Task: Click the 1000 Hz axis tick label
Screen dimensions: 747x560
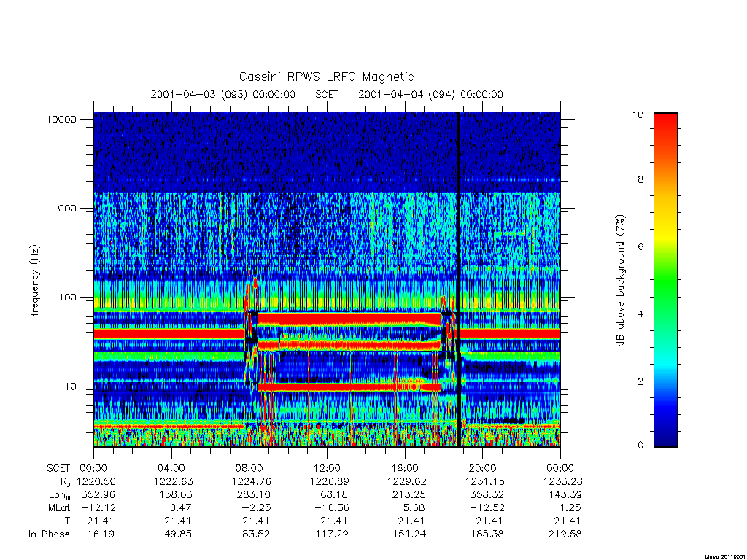Action: [64, 208]
